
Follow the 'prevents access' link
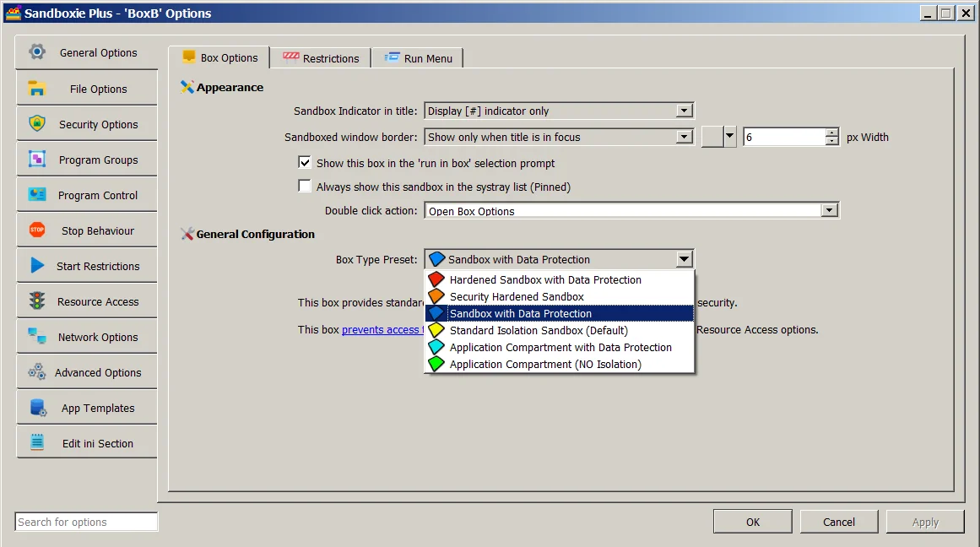pyautogui.click(x=382, y=329)
